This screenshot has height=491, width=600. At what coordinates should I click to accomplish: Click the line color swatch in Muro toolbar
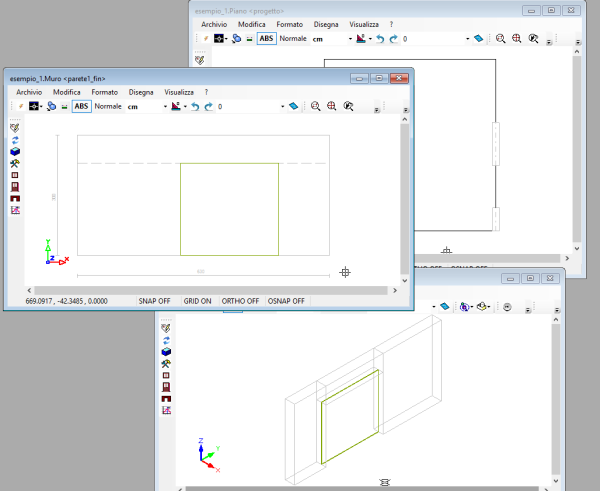coord(34,106)
